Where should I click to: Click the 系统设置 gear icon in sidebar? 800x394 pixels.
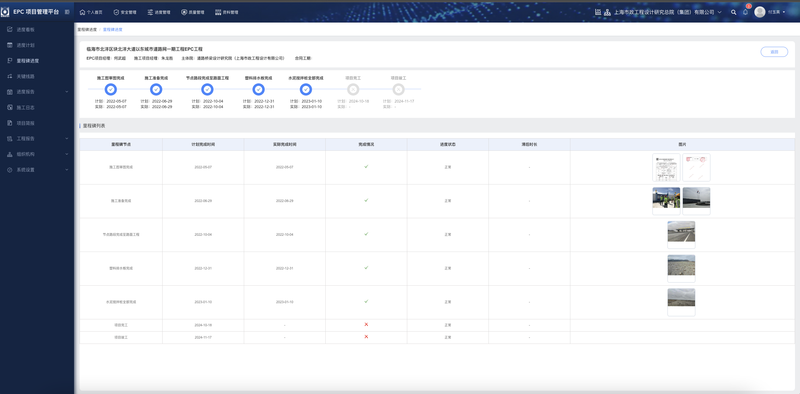10,169
